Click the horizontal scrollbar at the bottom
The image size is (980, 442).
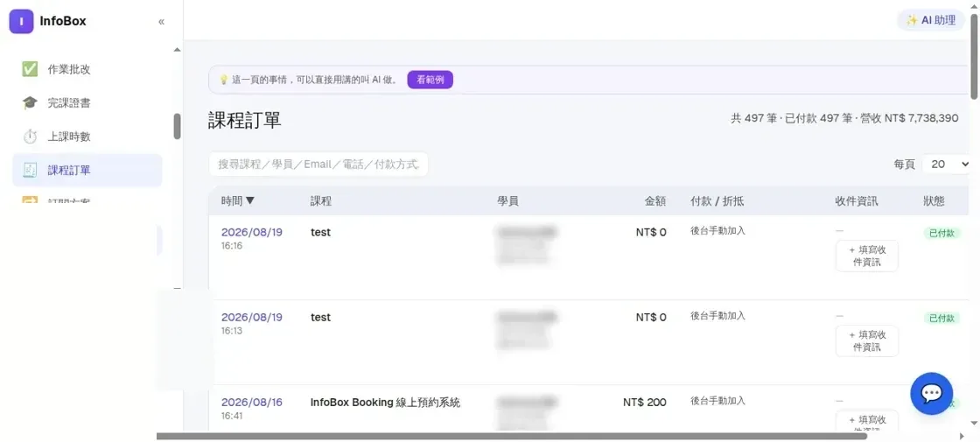[511, 437]
